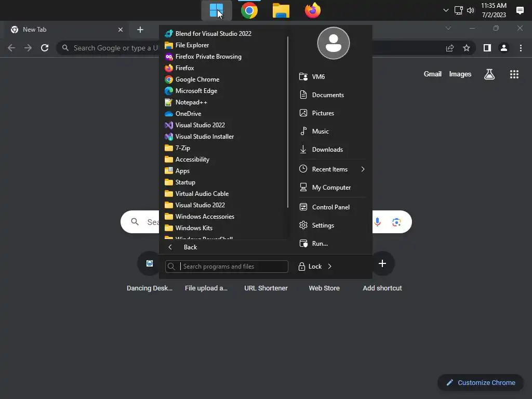Screen dimensions: 532x399
Task: Open the Google apps grid
Action: pyautogui.click(x=514, y=74)
